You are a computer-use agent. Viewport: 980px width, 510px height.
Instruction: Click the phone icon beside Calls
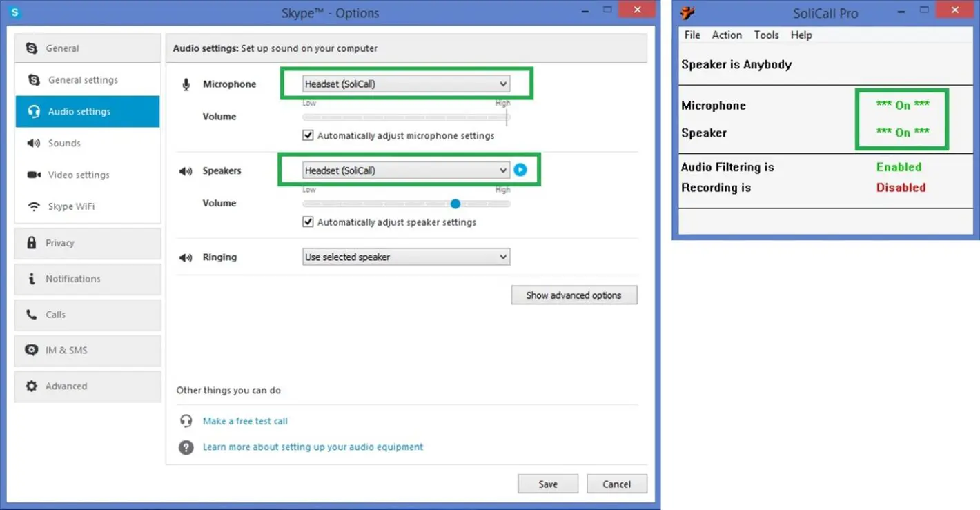click(x=32, y=315)
